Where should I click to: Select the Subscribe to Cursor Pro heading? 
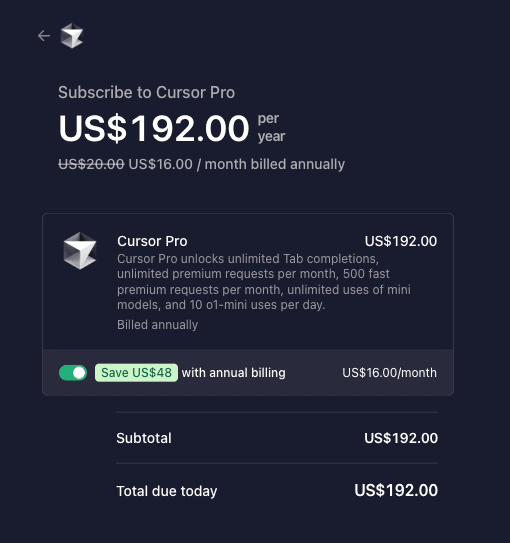tap(146, 92)
